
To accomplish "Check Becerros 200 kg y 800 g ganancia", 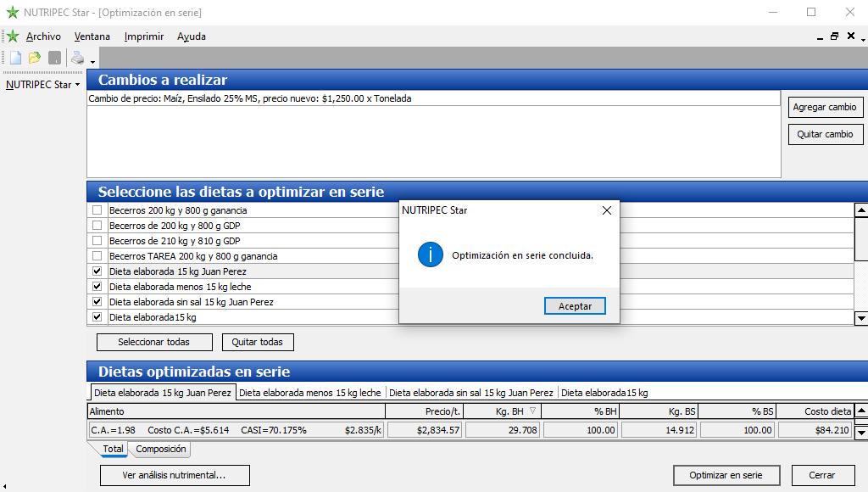I will click(97, 210).
